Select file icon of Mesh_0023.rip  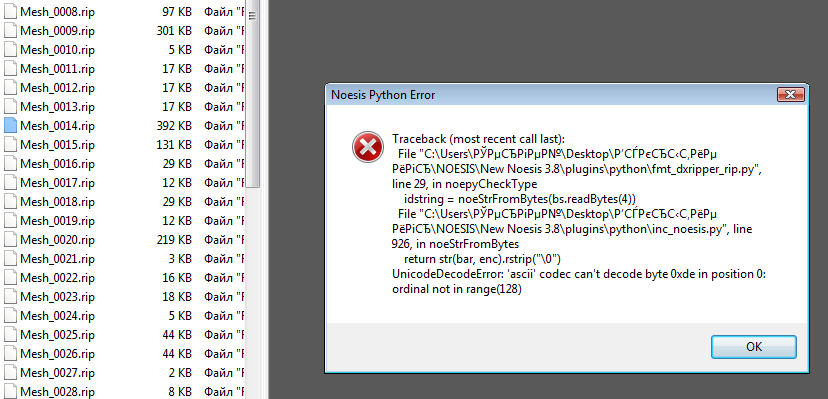pos(11,297)
